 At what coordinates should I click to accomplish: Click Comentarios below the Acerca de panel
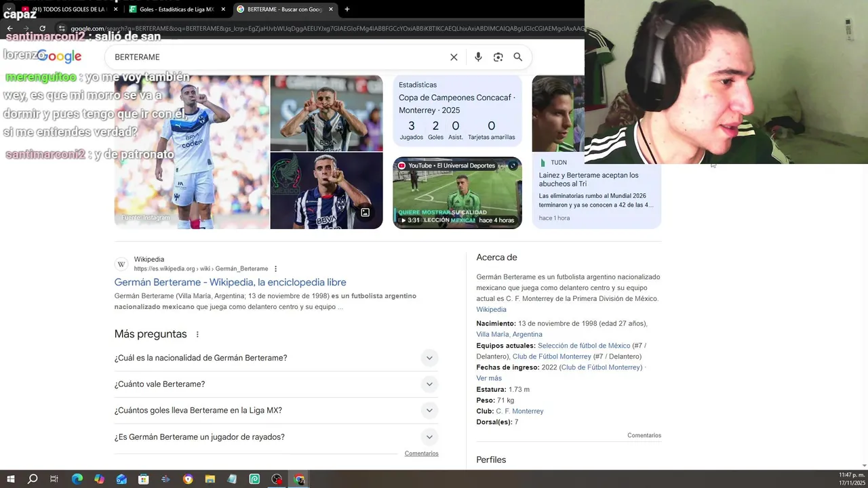click(644, 436)
